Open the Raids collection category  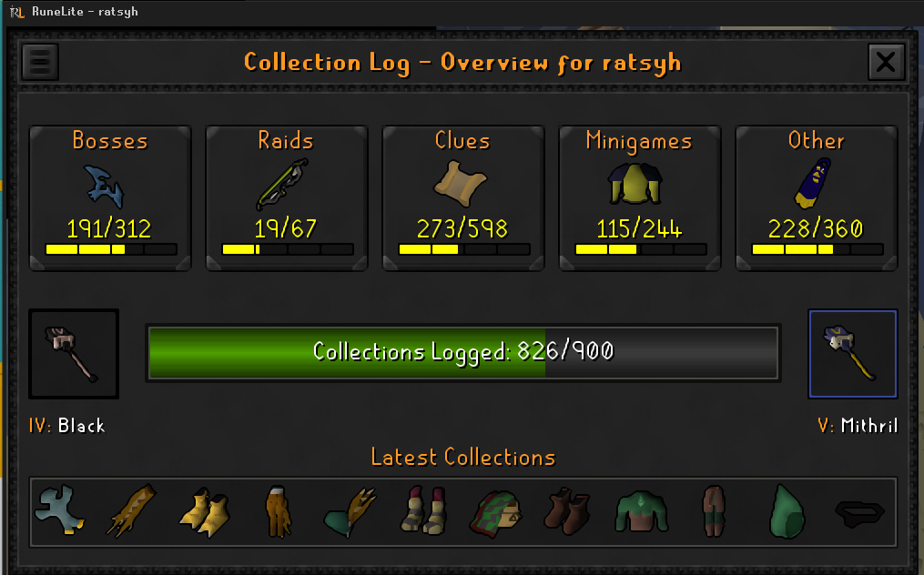287,198
